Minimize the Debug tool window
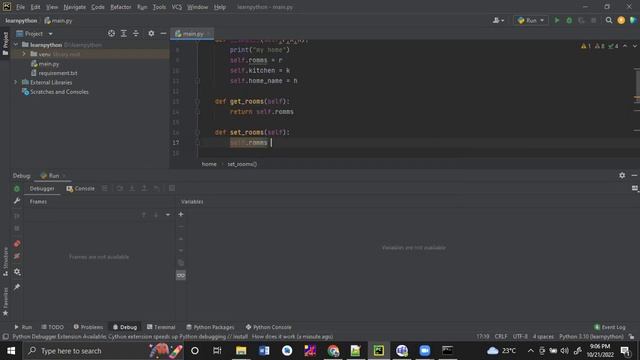This screenshot has height=360, width=640. tap(634, 175)
